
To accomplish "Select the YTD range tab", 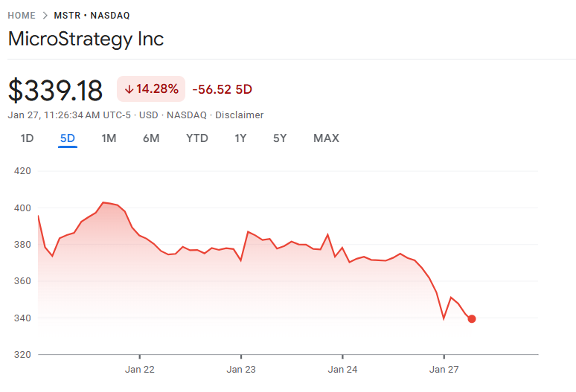I will point(197,138).
